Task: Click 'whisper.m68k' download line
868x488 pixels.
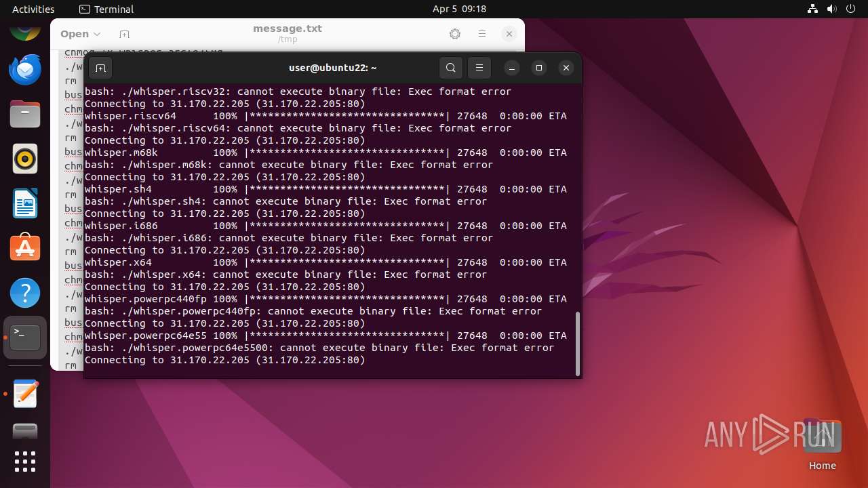Action: 325,152
